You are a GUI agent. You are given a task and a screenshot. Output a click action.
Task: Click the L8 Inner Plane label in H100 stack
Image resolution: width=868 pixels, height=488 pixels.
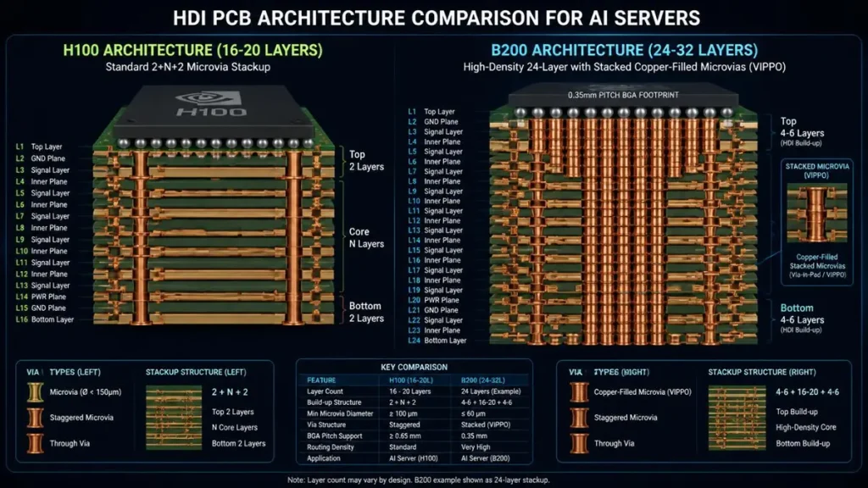[x=42, y=227]
